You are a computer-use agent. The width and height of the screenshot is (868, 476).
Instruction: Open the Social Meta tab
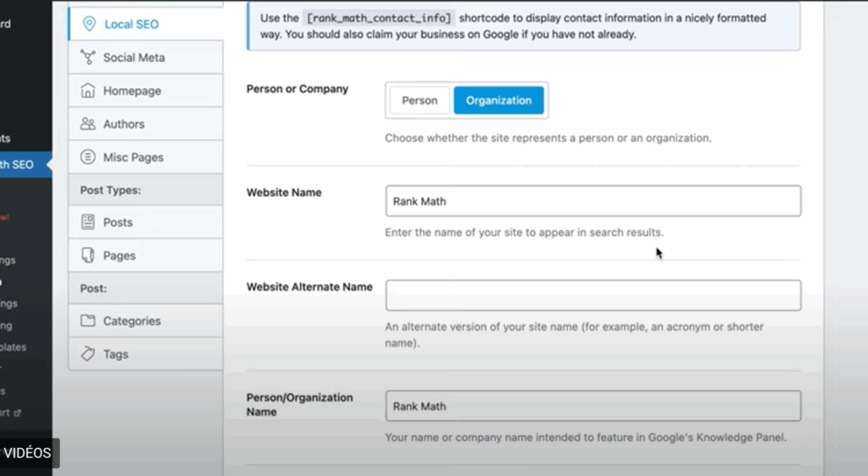[146, 57]
